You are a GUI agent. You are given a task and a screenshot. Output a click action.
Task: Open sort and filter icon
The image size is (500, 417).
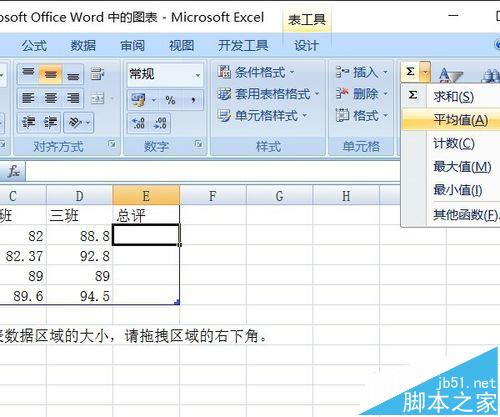pos(450,74)
